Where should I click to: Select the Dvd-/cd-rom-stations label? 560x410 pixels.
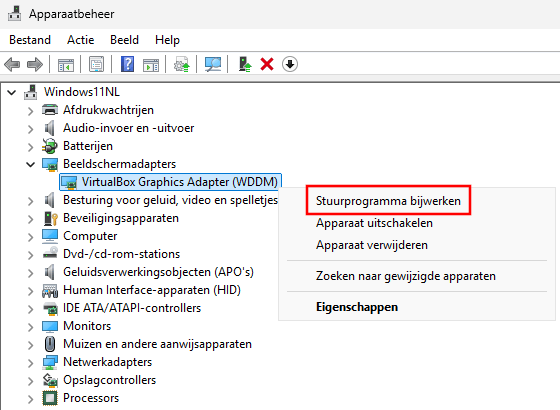121,254
